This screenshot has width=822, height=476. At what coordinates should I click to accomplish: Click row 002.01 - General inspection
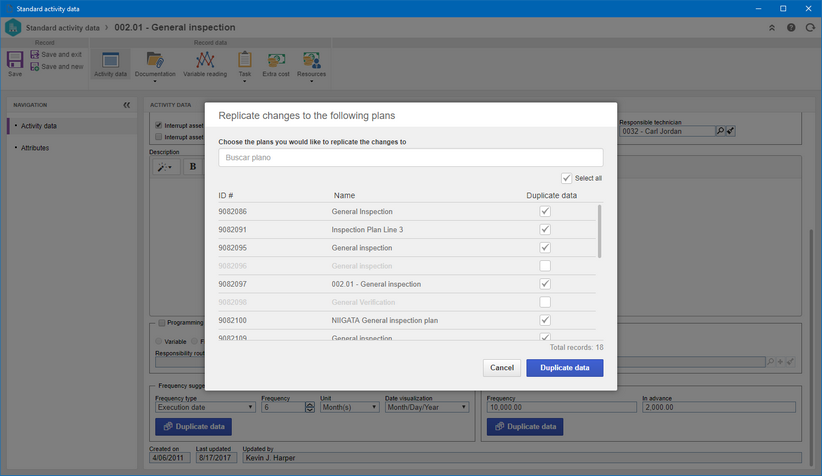(x=407, y=284)
